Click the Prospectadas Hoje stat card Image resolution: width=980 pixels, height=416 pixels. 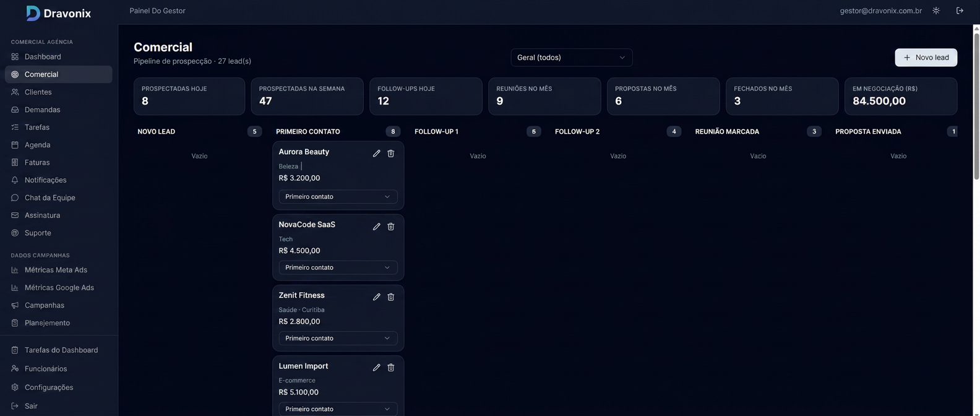[189, 96]
